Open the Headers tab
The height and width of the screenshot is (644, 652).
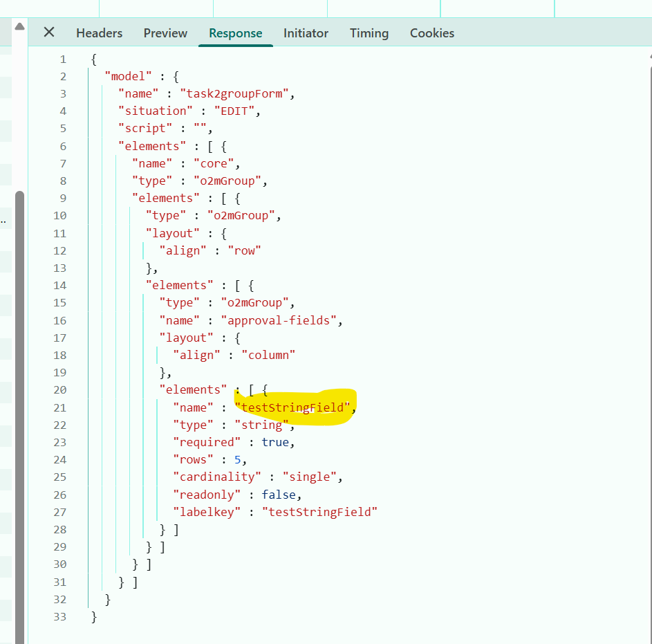pos(100,33)
